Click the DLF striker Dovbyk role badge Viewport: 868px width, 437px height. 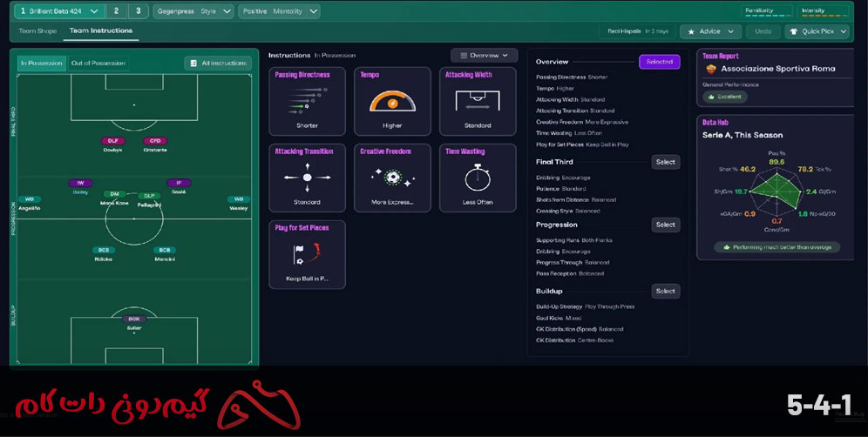tap(112, 140)
